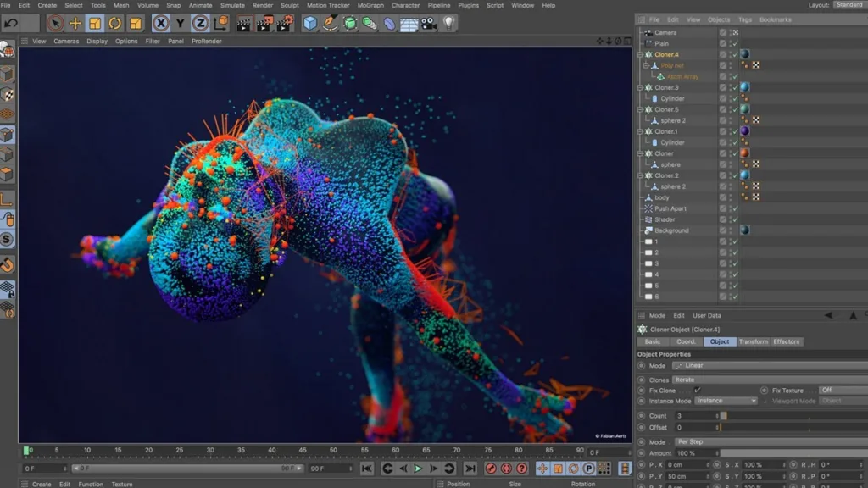Click the Light bulb icon
The width and height of the screenshot is (868, 488).
click(448, 23)
